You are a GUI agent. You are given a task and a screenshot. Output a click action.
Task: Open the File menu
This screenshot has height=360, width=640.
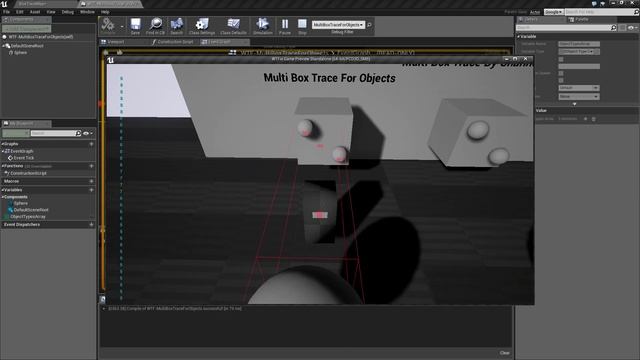7,12
